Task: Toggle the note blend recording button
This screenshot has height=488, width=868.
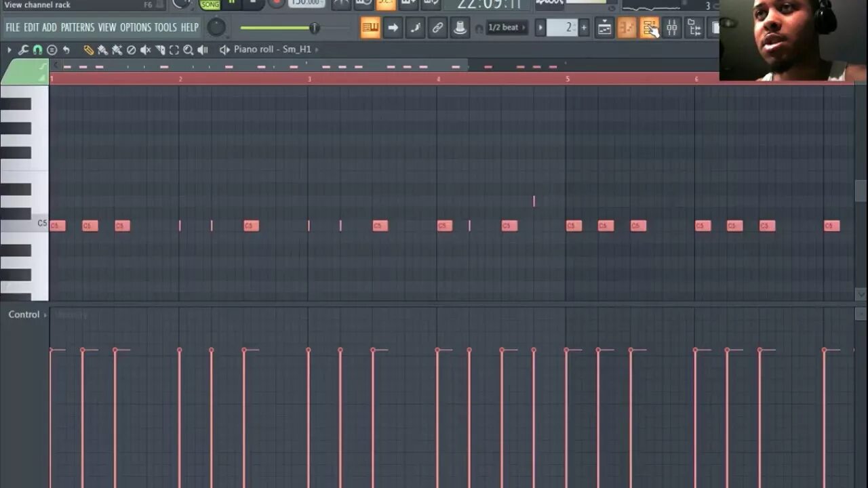Action: [415, 28]
